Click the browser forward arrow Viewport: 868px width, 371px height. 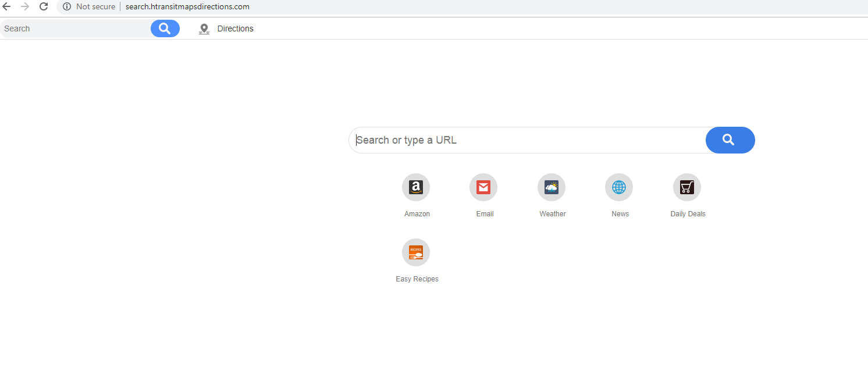(25, 6)
